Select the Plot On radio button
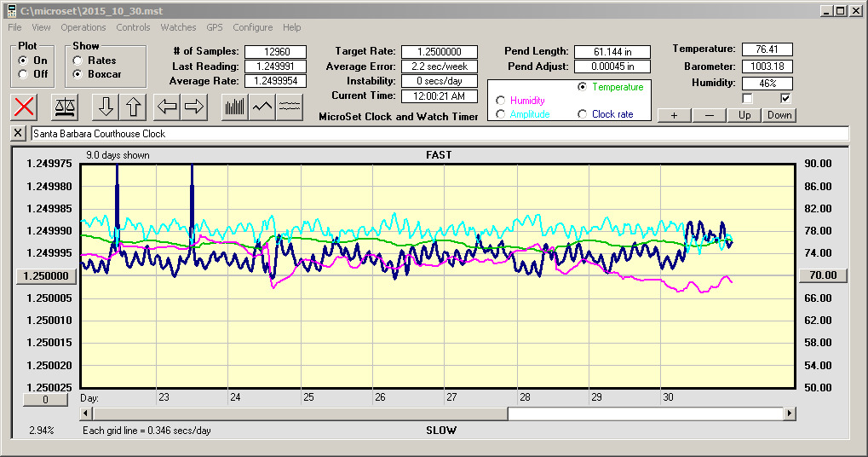The height and width of the screenshot is (457, 868). (23, 61)
